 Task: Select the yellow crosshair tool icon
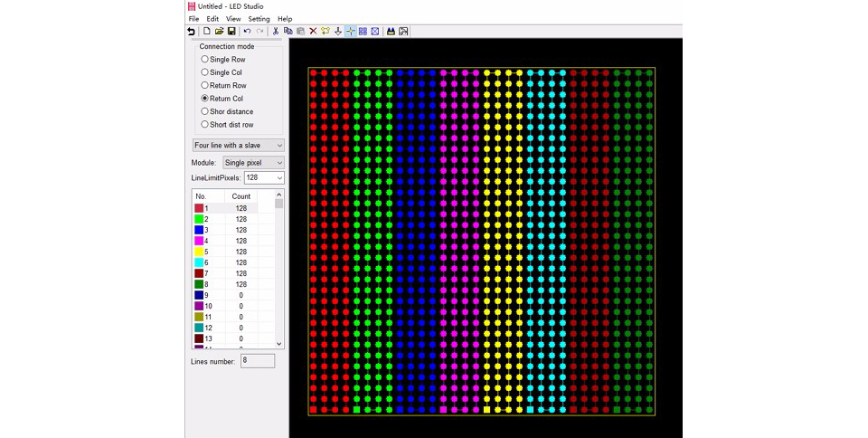click(x=351, y=32)
